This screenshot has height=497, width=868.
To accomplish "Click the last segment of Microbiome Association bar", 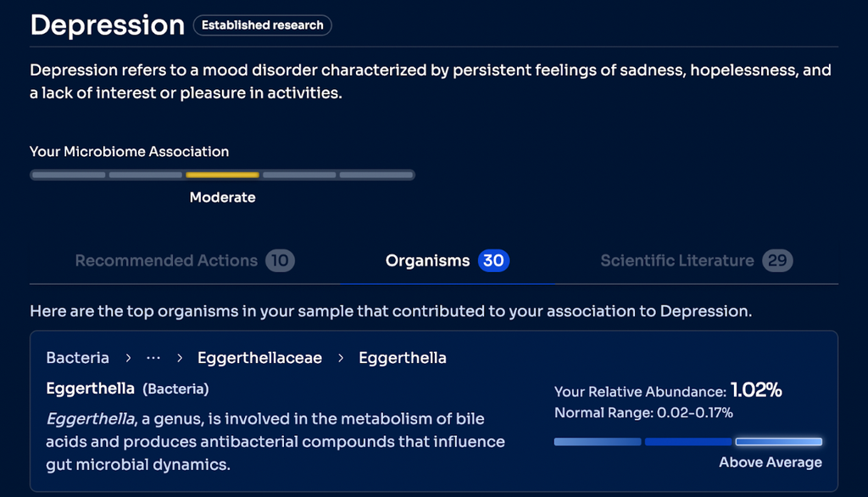I will (376, 175).
